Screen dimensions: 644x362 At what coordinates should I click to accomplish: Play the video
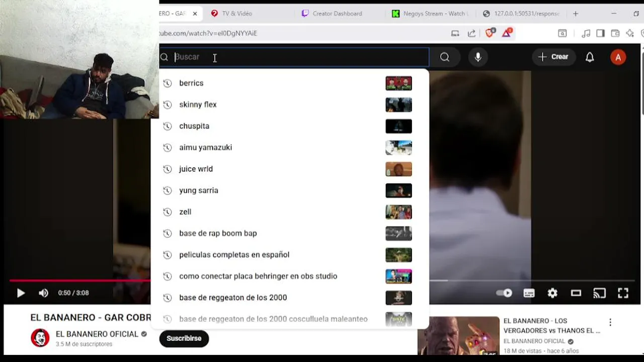coord(21,293)
